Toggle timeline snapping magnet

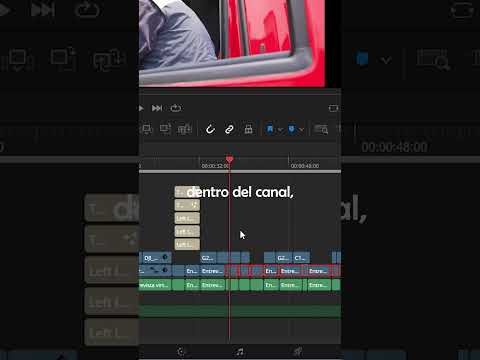click(x=210, y=129)
